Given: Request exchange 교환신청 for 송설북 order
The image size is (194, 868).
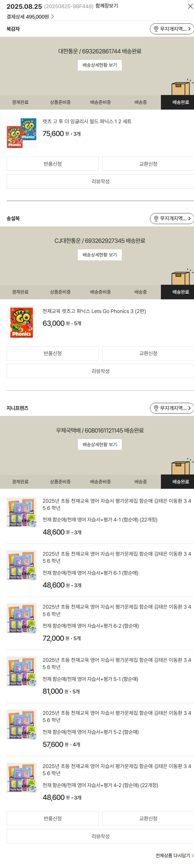Looking at the screenshot, I should (148, 353).
